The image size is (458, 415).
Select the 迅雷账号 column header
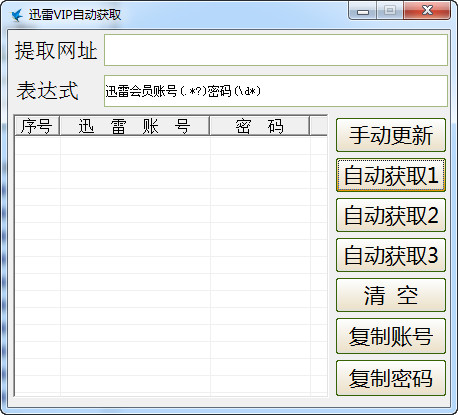point(134,126)
